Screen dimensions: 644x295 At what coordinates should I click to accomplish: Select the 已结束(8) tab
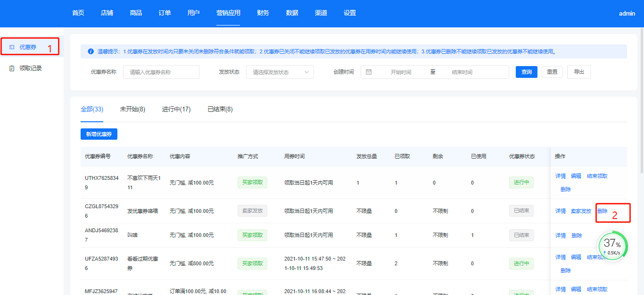220,110
